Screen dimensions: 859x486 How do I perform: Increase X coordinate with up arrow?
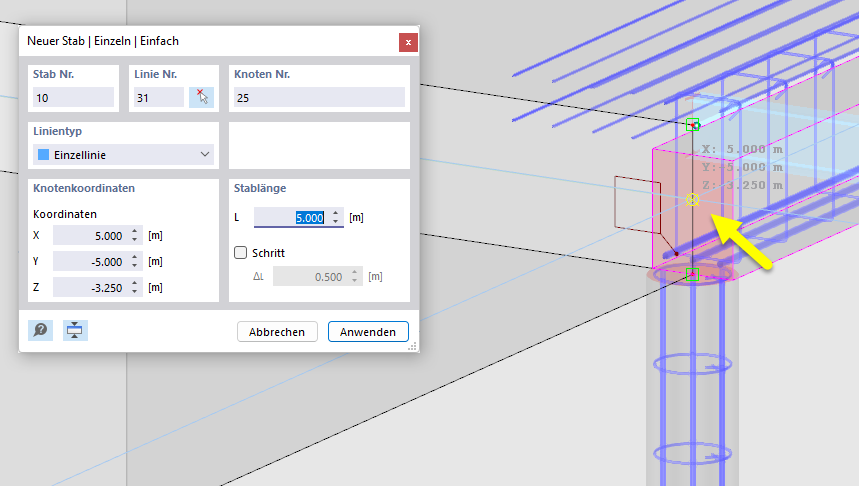(135, 231)
